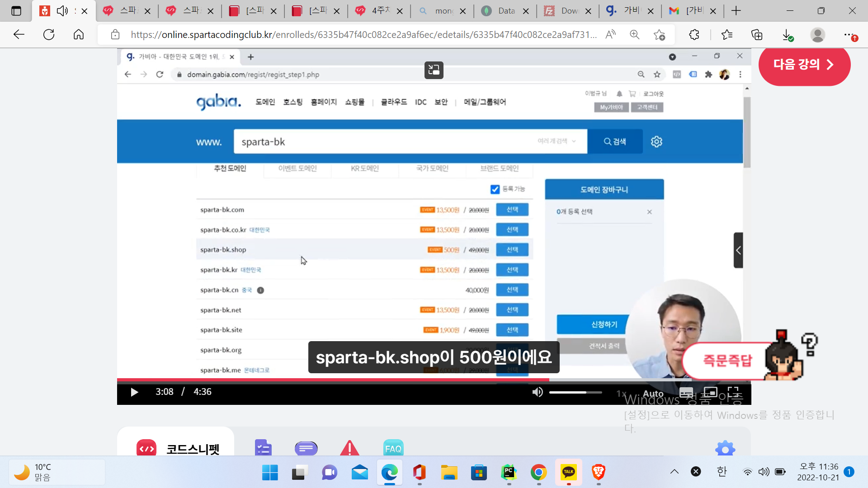
Task: Open the chat bubble comments icon
Action: (x=306, y=448)
